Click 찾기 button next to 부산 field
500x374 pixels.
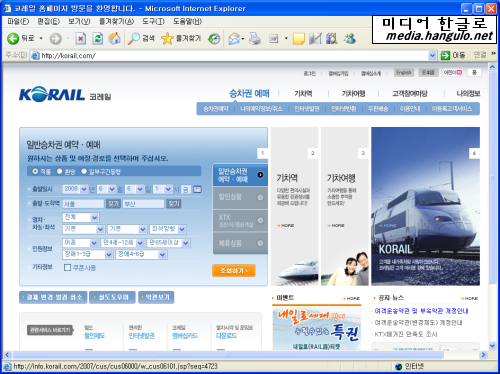pyautogui.click(x=173, y=204)
